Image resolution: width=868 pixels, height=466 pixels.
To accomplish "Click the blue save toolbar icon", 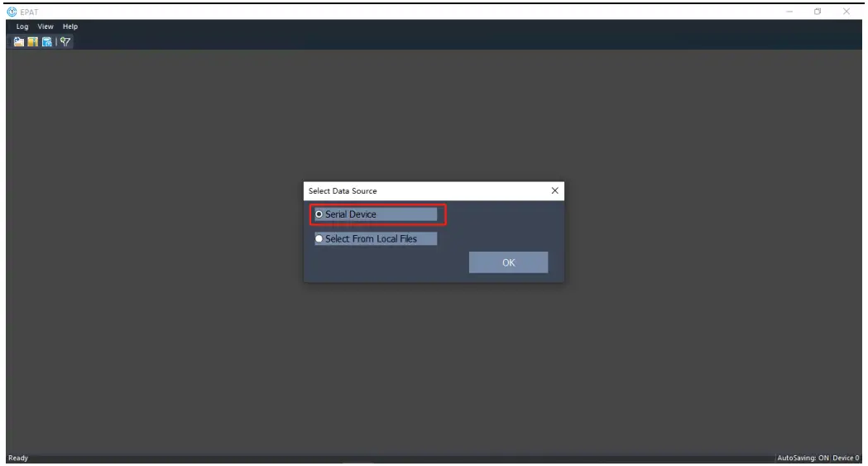I will click(47, 42).
